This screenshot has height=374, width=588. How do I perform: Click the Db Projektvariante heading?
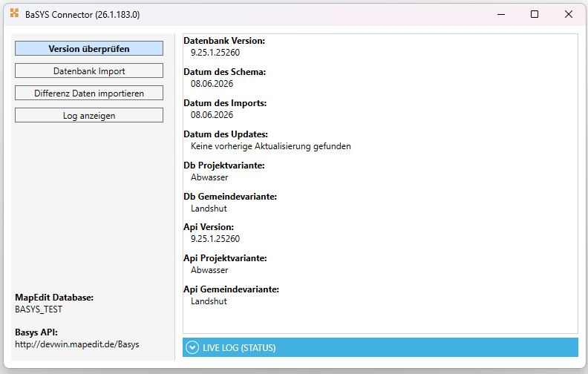pos(224,165)
